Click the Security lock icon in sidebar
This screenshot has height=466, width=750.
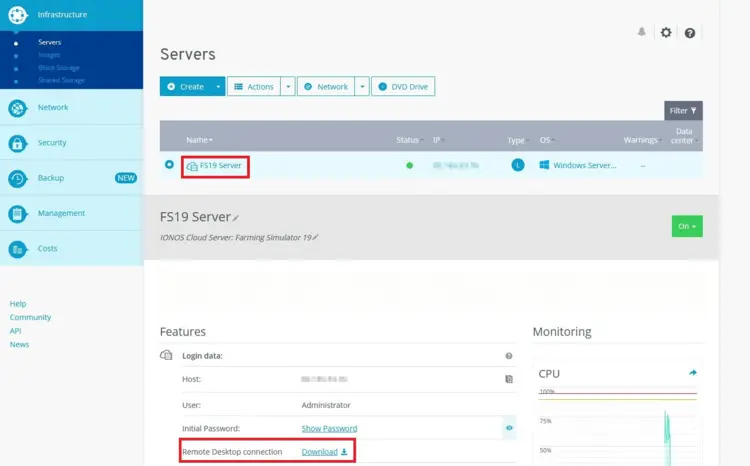coord(18,143)
